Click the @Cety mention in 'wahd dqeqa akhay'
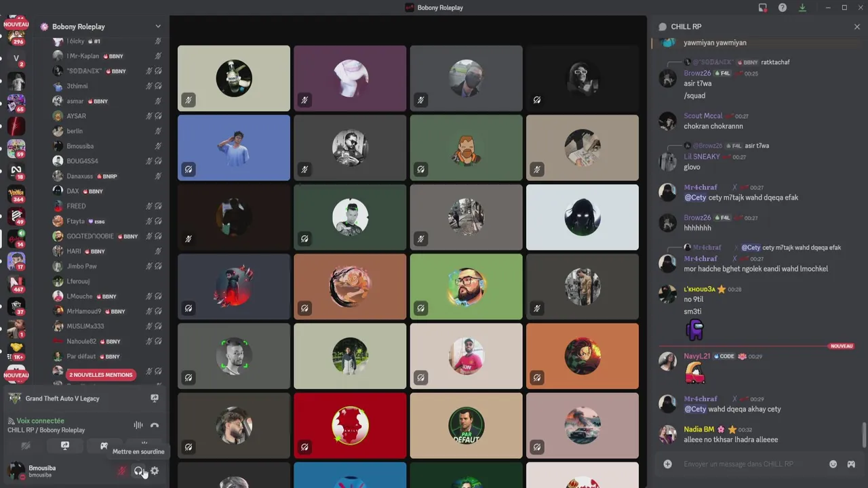The image size is (868, 488). pos(694,409)
